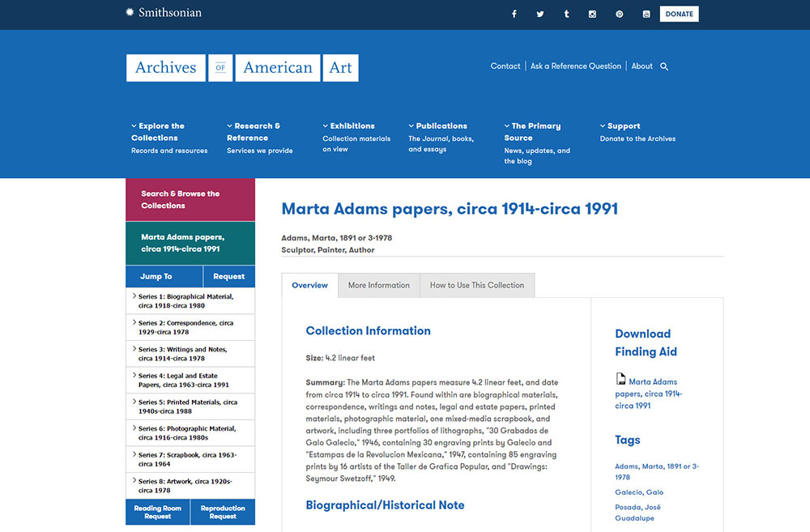Click Collection materials on view subtitle

(356, 144)
